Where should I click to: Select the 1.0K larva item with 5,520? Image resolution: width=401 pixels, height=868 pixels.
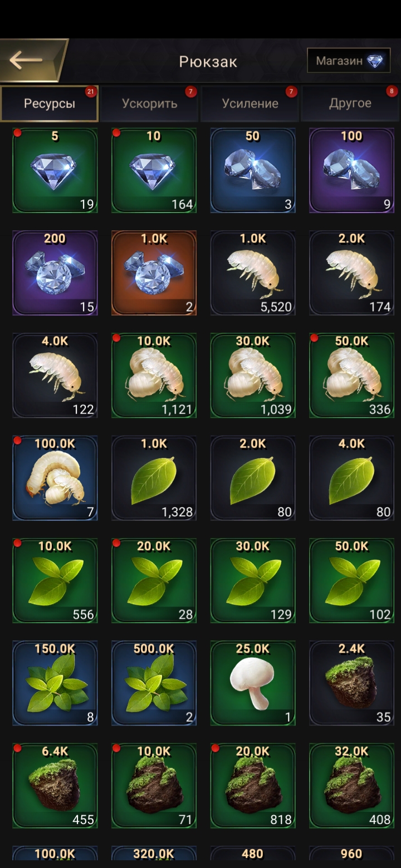click(253, 273)
